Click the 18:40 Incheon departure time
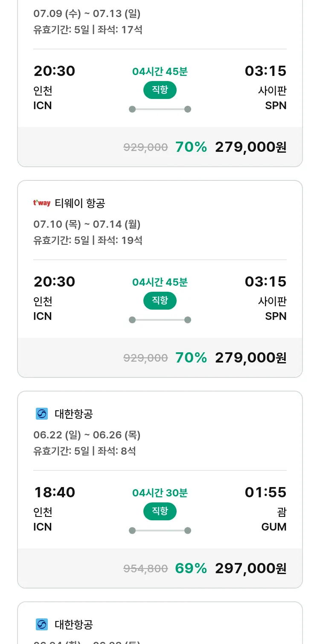The height and width of the screenshot is (644, 320). (55, 492)
